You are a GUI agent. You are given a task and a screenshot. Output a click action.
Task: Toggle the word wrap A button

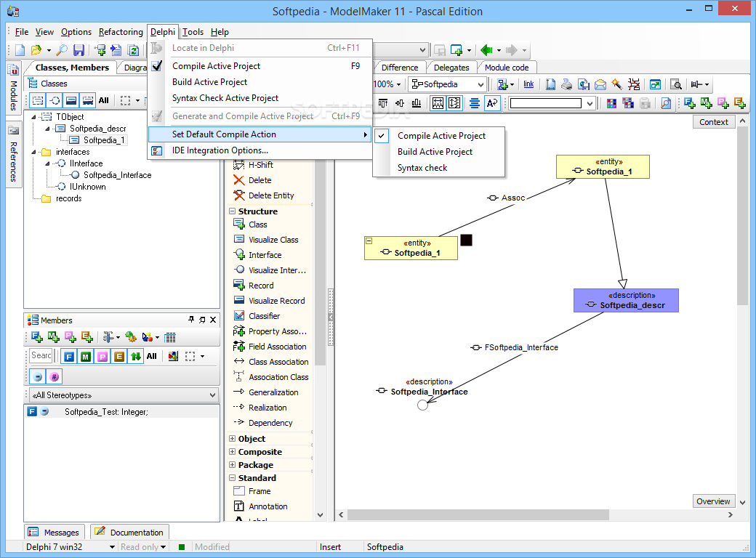[492, 103]
